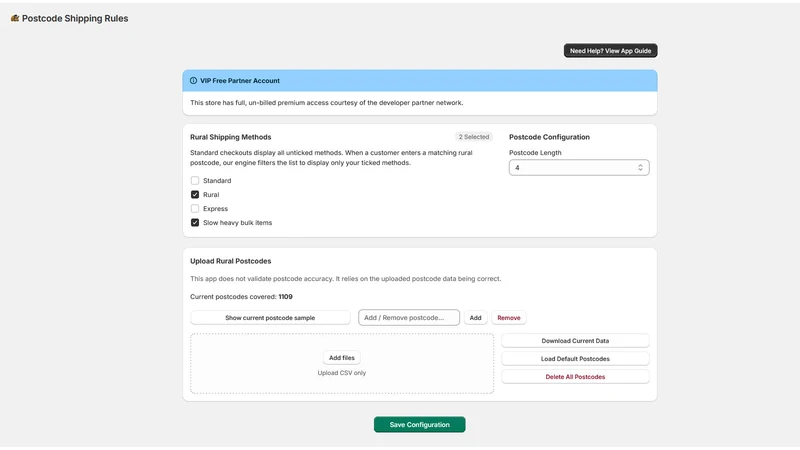Click the red Remove postcode button
This screenshot has height=450, width=800.
[x=509, y=317]
